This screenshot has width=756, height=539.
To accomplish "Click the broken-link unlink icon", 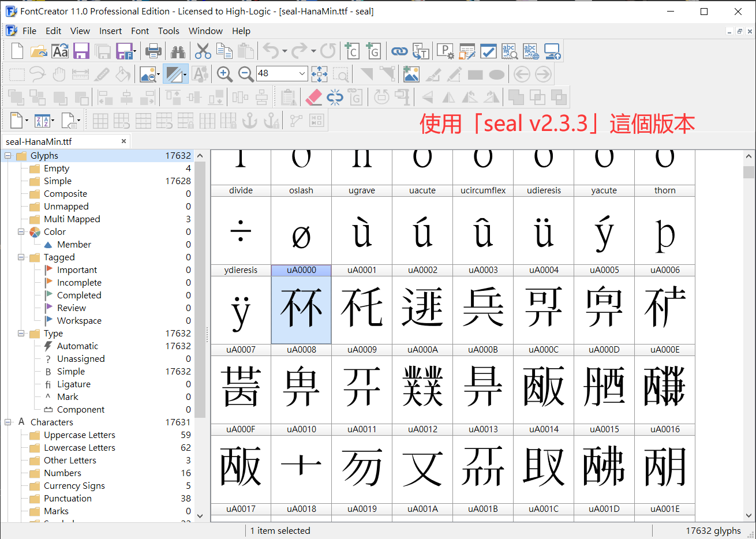I will 335,97.
